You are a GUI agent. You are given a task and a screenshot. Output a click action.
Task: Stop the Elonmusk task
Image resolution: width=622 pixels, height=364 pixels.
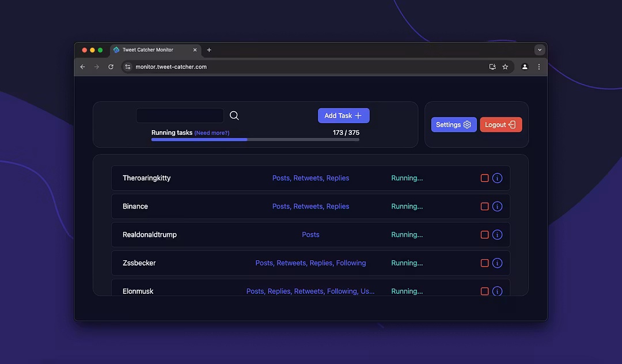[x=484, y=291]
